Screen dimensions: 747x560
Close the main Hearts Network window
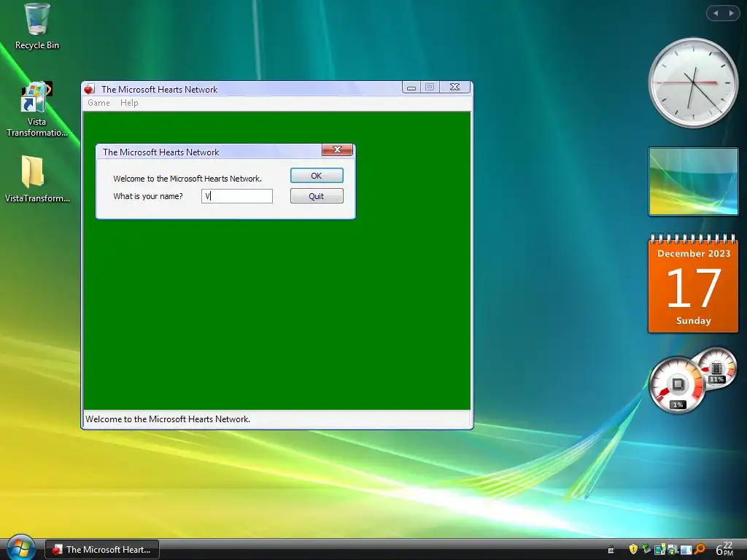(x=455, y=87)
